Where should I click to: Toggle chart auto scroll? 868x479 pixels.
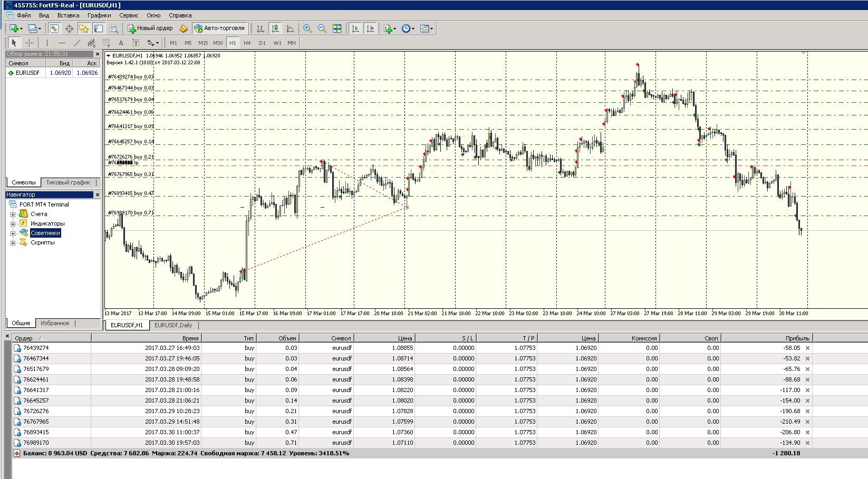(x=355, y=28)
